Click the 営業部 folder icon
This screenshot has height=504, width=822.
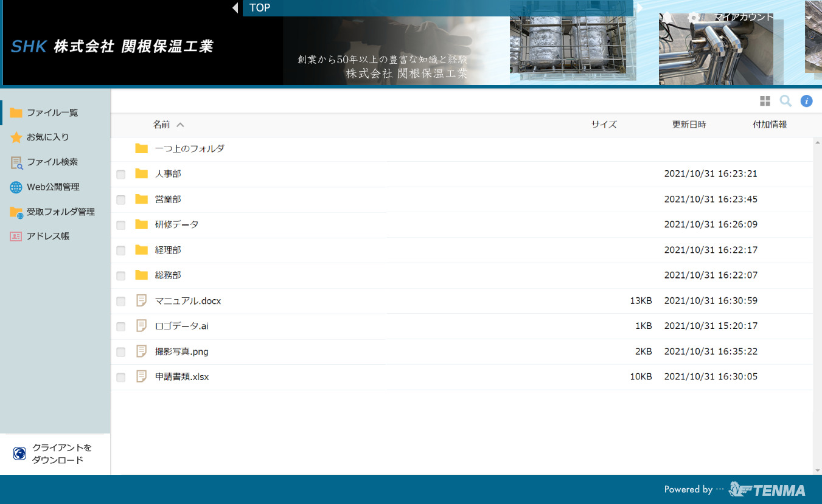point(142,199)
